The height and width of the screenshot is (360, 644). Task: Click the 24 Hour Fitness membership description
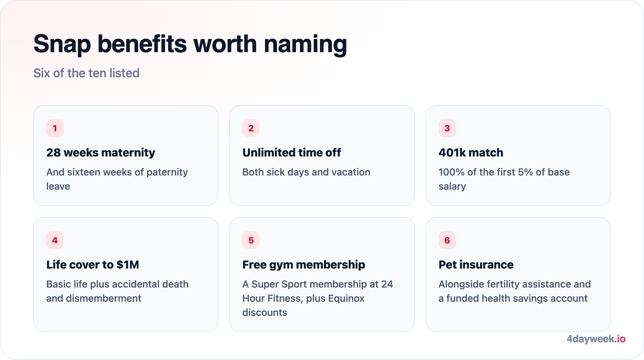317,298
